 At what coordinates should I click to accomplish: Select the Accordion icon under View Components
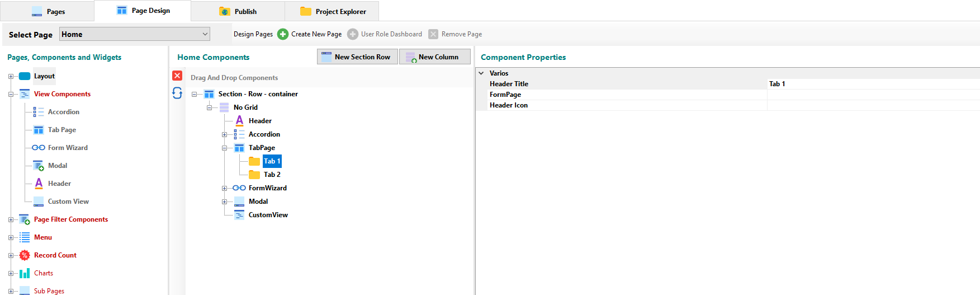[39, 112]
